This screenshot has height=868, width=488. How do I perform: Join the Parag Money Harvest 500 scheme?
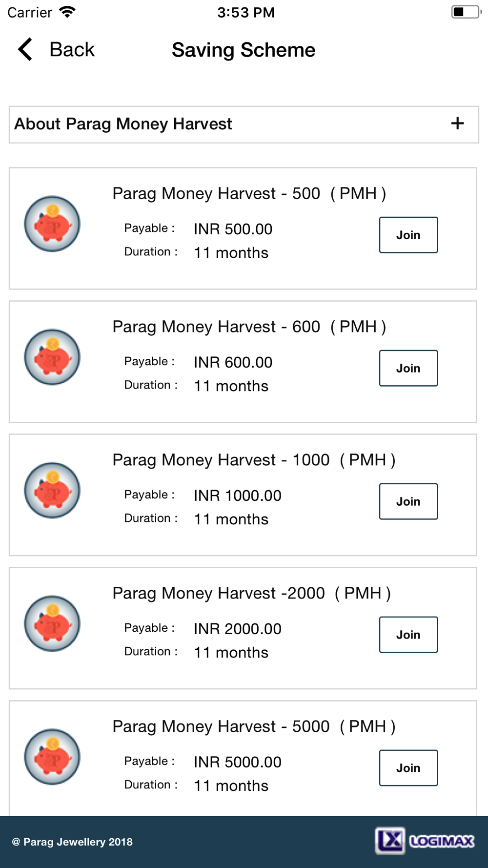408,235
